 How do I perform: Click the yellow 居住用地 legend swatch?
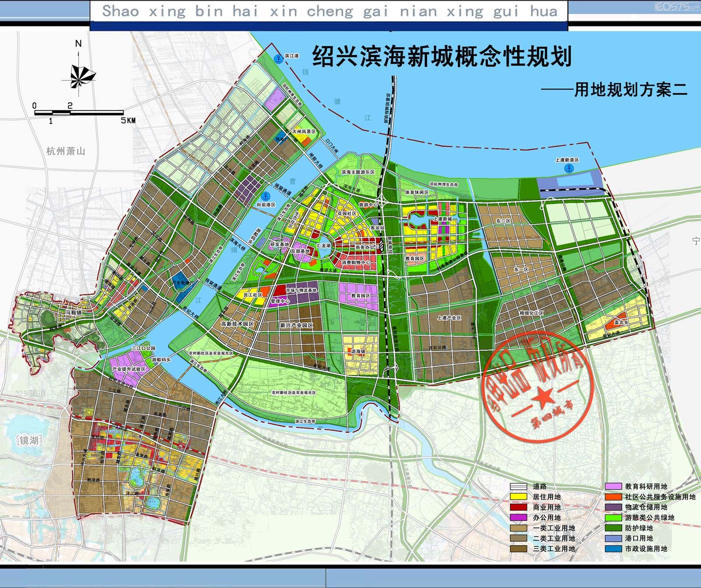click(519, 497)
